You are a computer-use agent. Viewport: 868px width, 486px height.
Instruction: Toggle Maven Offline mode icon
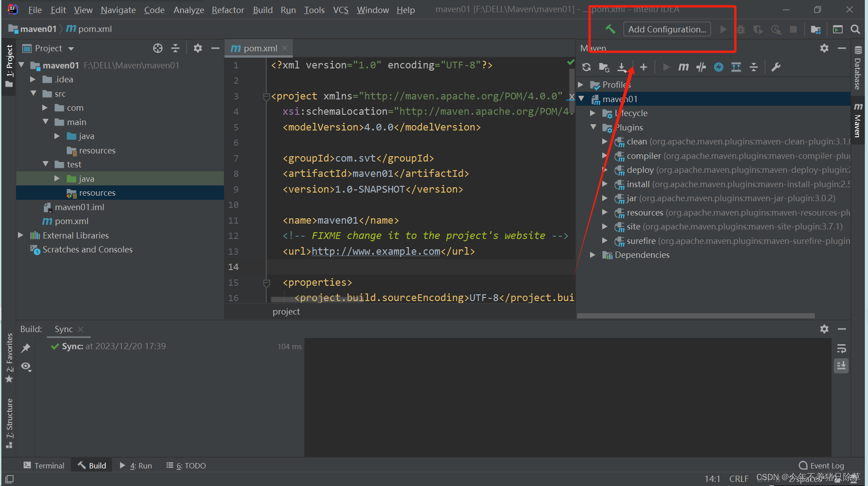[x=719, y=67]
